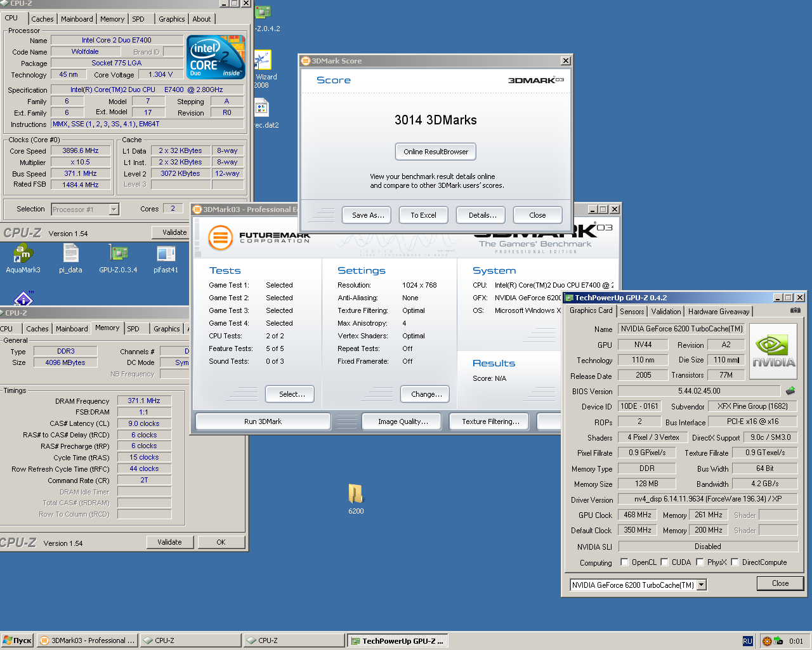Click memory Size value 4096 MBytes
Image resolution: width=812 pixels, height=650 pixels.
click(x=65, y=362)
